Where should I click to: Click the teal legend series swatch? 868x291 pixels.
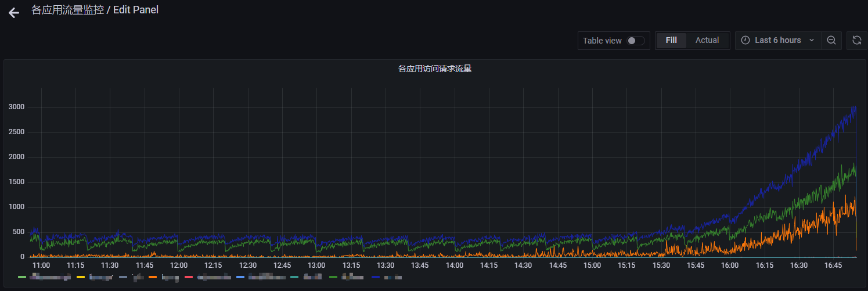click(x=294, y=277)
